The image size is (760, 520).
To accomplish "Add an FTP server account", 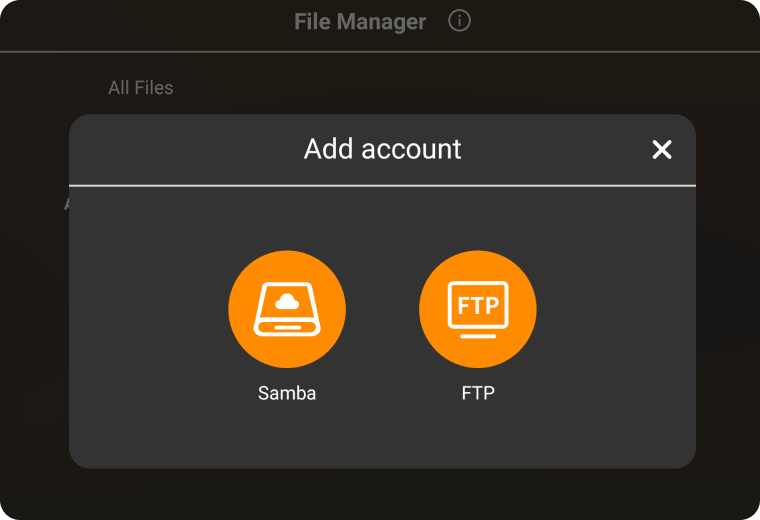I will [x=478, y=309].
